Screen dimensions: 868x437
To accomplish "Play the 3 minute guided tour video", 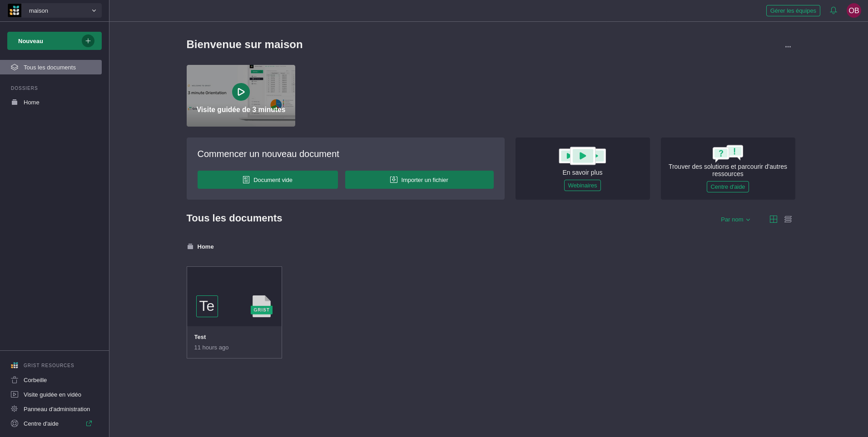I will pyautogui.click(x=241, y=92).
